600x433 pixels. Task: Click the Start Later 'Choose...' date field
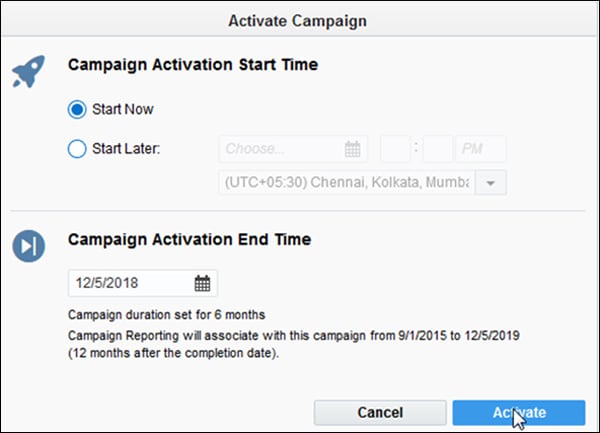(282, 149)
